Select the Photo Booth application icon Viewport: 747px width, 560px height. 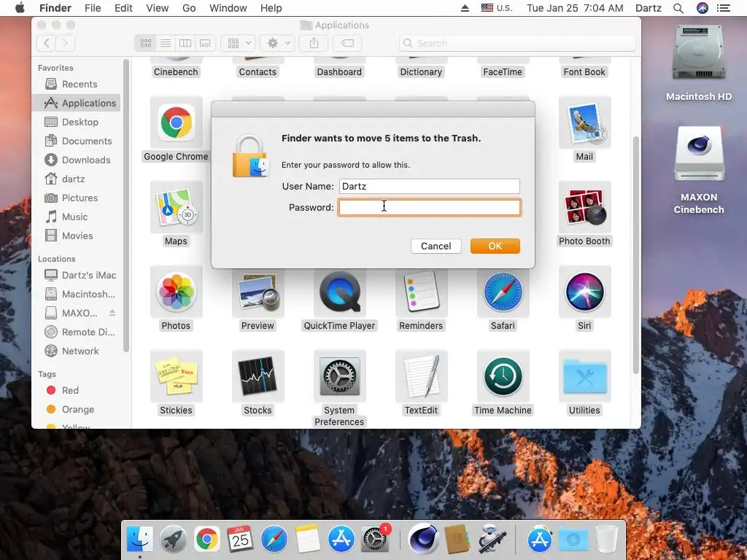584,207
